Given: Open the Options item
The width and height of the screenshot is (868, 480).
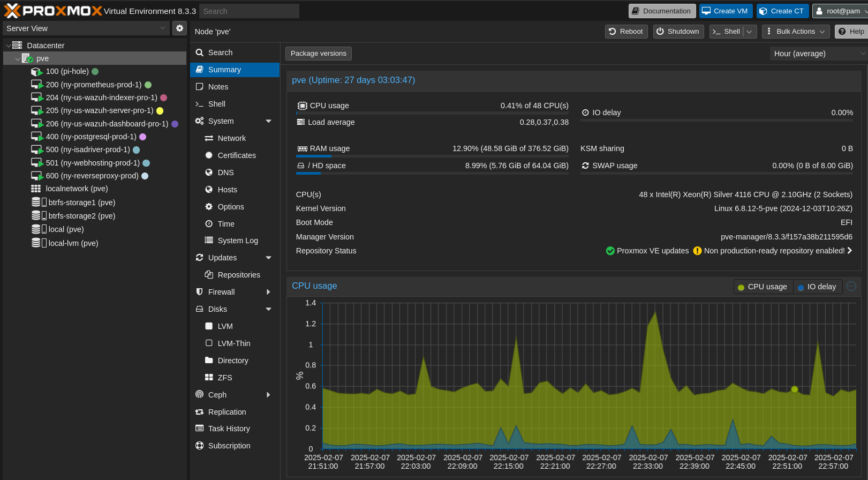Looking at the screenshot, I should pos(235,207).
